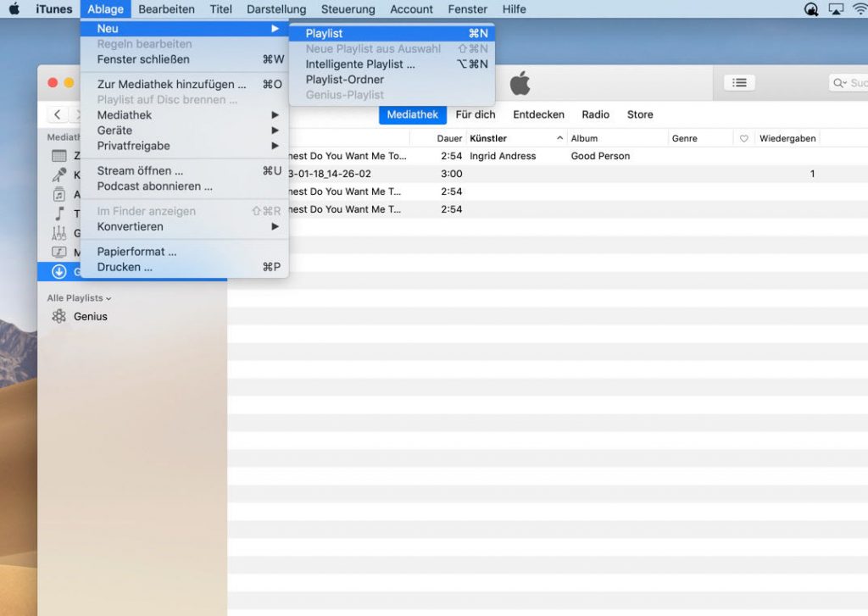Viewport: 868px width, 616px height.
Task: Switch to the Radio tab
Action: pyautogui.click(x=595, y=114)
